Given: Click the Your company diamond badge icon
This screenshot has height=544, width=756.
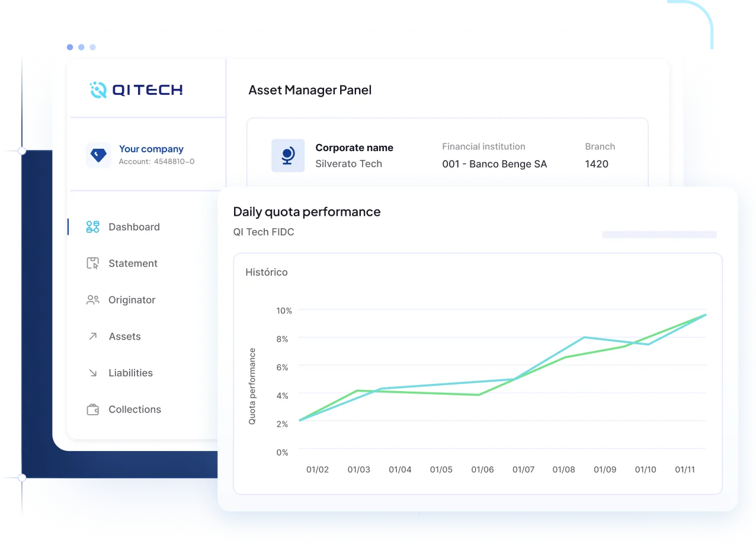Looking at the screenshot, I should (98, 155).
